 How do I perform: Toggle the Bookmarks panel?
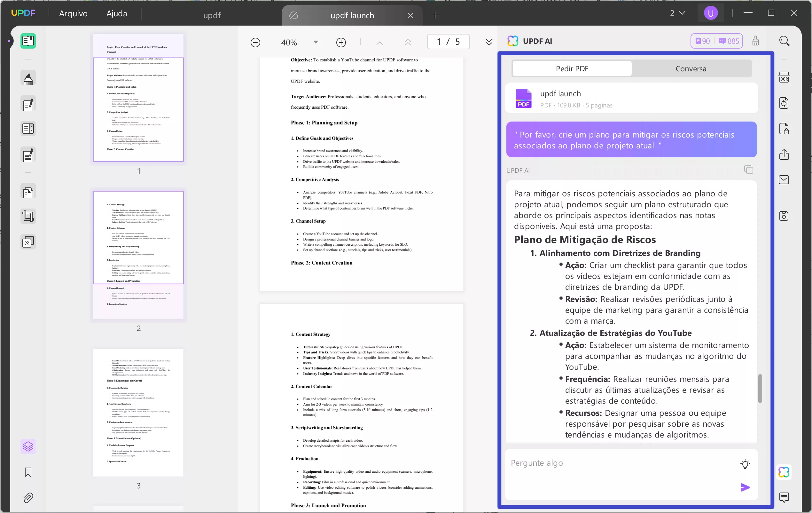click(28, 472)
